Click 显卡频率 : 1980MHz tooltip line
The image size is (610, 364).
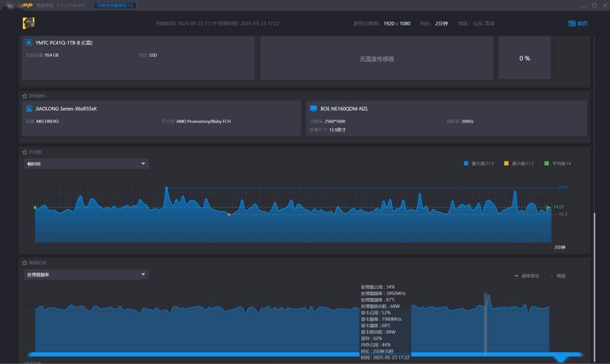coord(381,319)
